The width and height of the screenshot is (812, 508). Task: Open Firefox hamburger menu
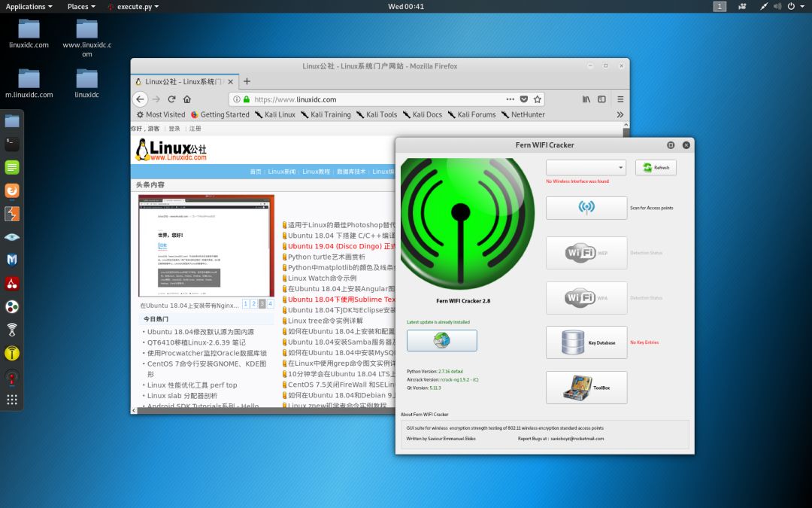(620, 99)
